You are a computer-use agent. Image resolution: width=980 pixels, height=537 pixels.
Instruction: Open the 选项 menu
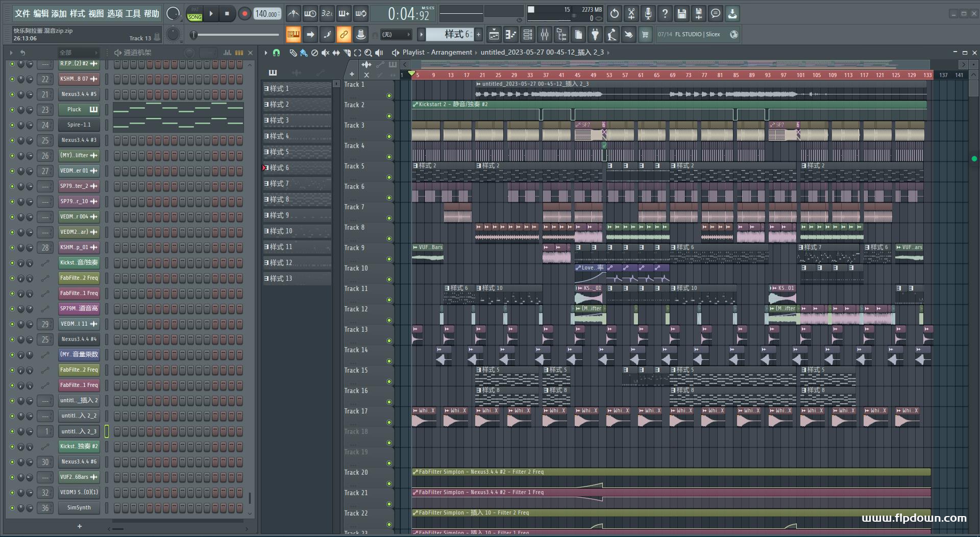[114, 14]
